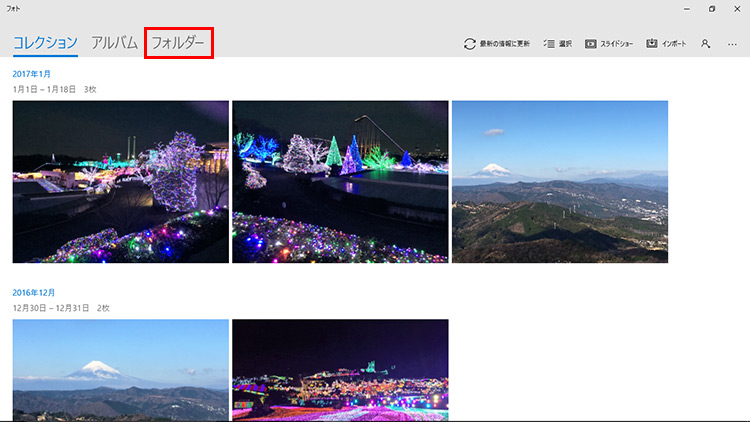
Task: Click the 2017年1月 date heading link
Action: 32,73
